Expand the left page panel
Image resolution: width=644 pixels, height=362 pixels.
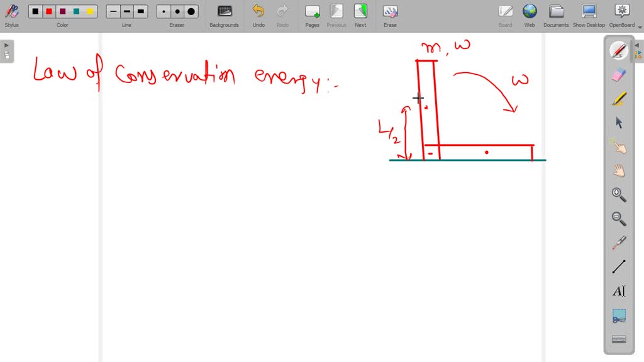[6, 45]
